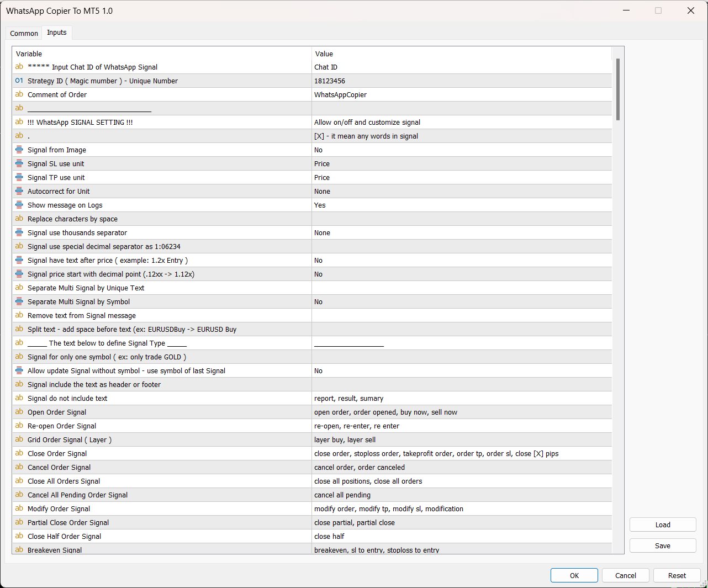Screen dimensions: 708x588
Task: Open the 'Autocorrect for Unit' value showing None
Action: coord(462,191)
